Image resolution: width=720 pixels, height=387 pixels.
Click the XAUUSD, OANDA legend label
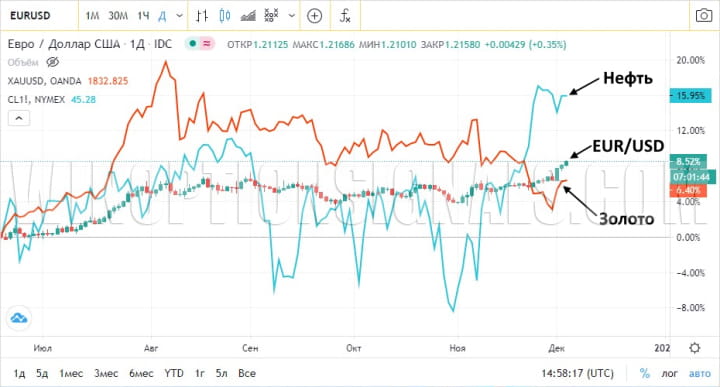coord(45,81)
